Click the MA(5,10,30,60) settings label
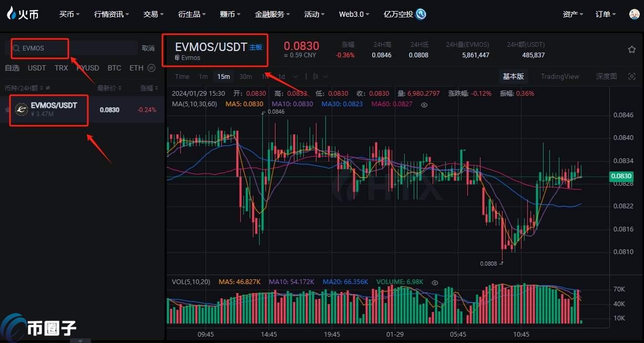 coord(194,104)
